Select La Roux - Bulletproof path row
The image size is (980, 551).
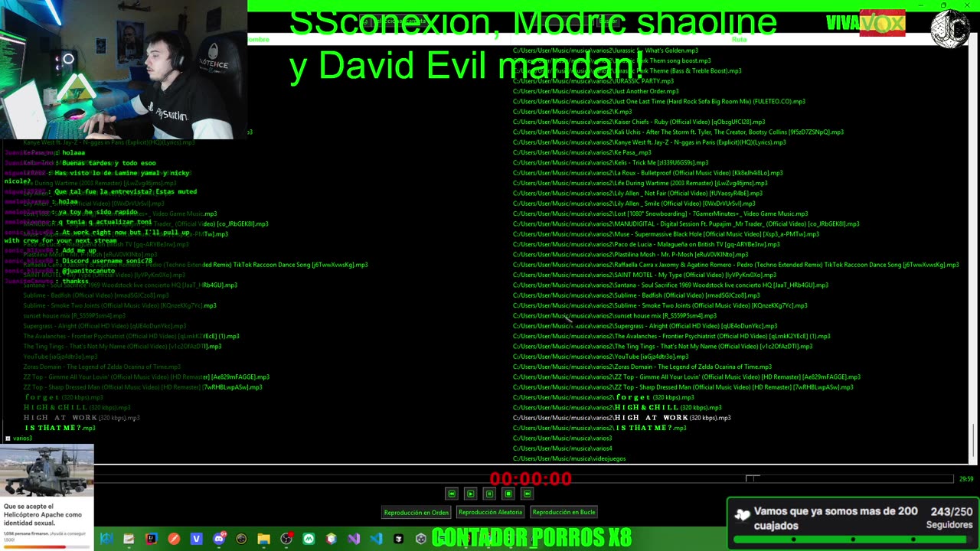pos(647,173)
